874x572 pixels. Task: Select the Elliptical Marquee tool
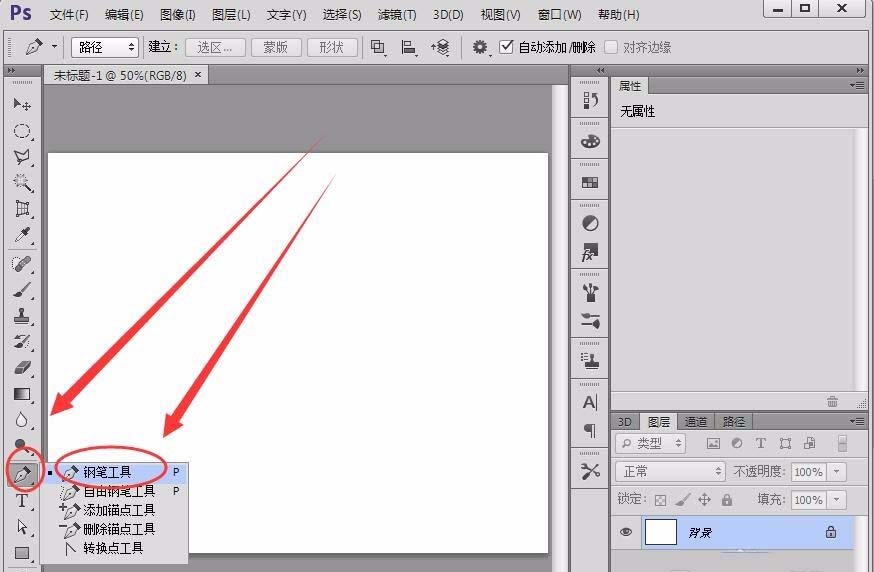pyautogui.click(x=22, y=131)
